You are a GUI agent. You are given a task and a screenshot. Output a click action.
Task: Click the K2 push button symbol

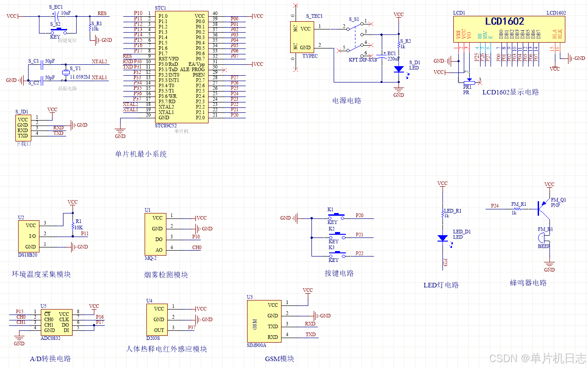[336, 236]
